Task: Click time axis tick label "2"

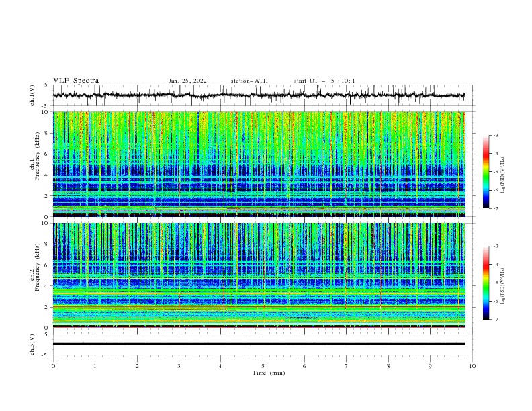Action: click(137, 366)
